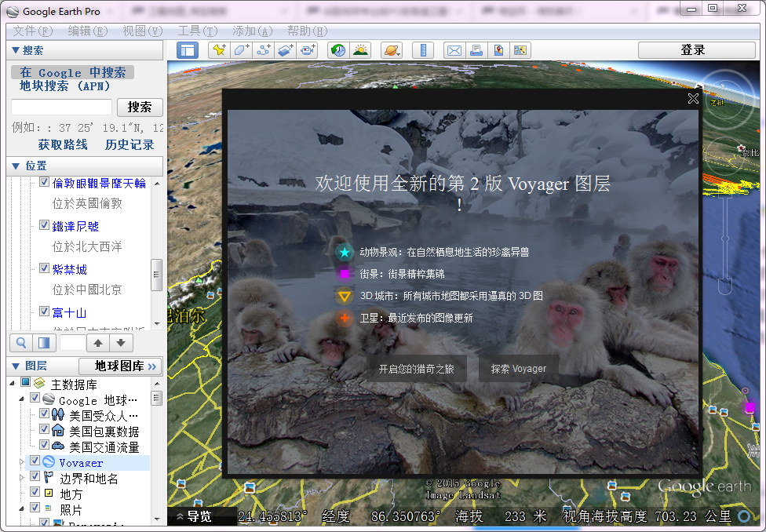The width and height of the screenshot is (766, 532).
Task: Click the 街景 magenta square icon
Action: coord(345,274)
